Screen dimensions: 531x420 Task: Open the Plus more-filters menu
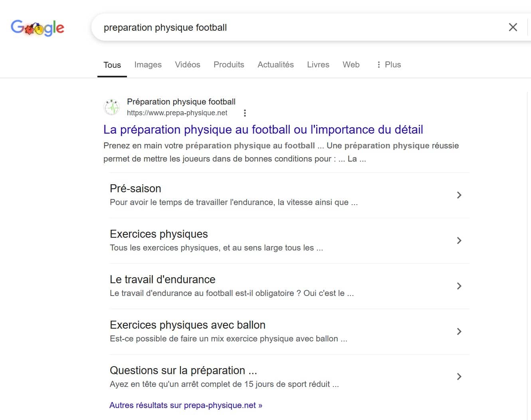tap(388, 65)
